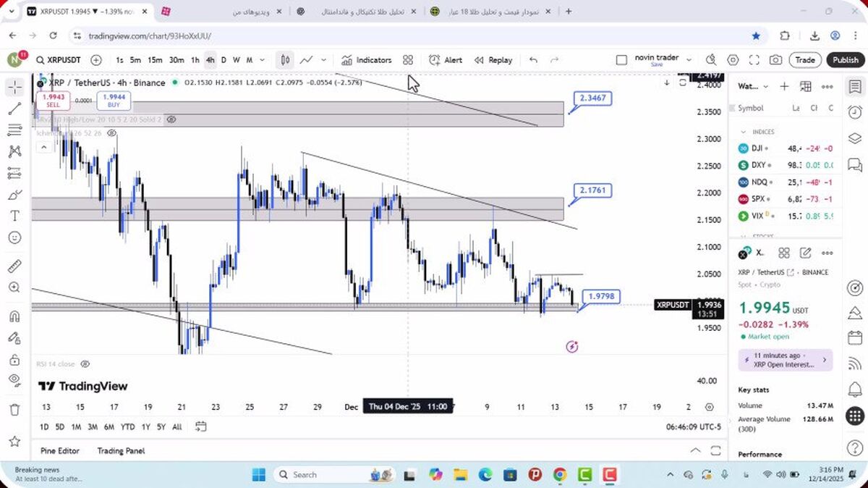Screen dimensions: 868x488
Task: Toggle visibility of SRv2 High/Low indicator
Action: coord(171,119)
